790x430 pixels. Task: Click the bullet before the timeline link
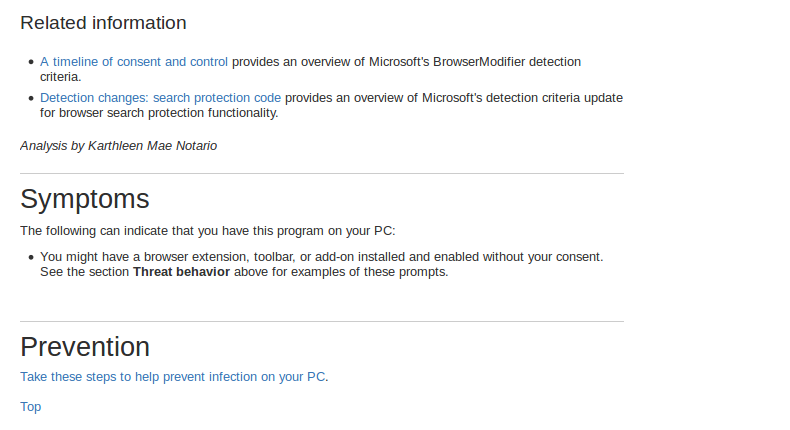click(x=31, y=62)
